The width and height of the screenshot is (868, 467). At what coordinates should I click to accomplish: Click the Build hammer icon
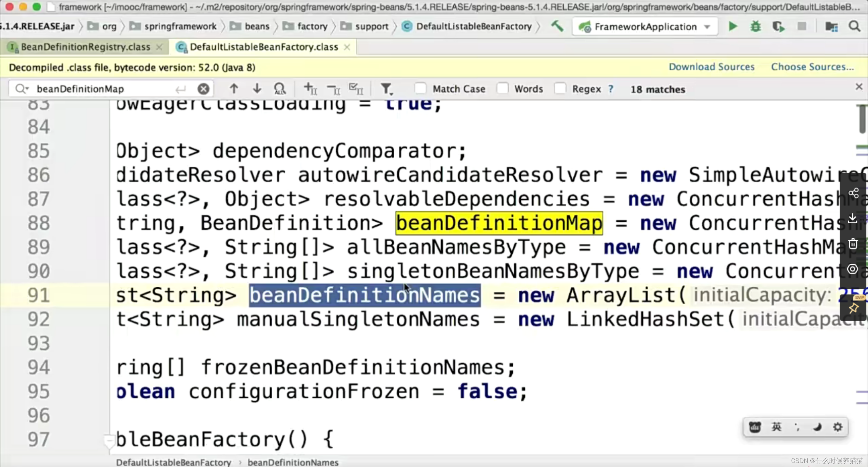(557, 26)
